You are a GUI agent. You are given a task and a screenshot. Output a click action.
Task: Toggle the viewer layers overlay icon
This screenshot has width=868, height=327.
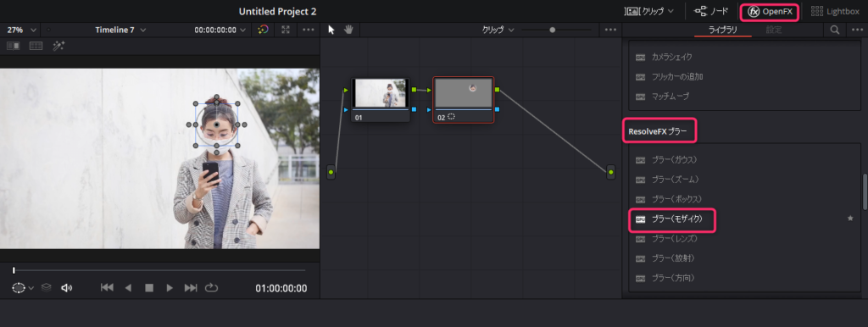click(x=47, y=288)
